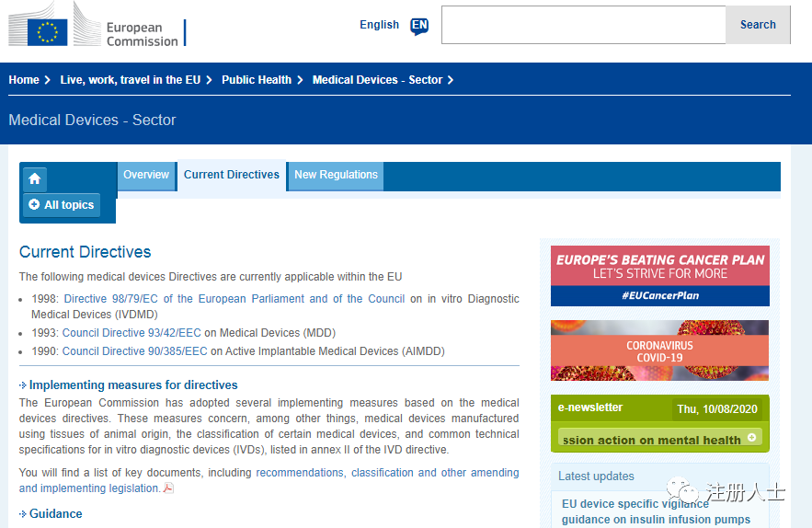The width and height of the screenshot is (812, 528).
Task: Open Council Directive 93/42/EEC link
Action: pyautogui.click(x=132, y=333)
